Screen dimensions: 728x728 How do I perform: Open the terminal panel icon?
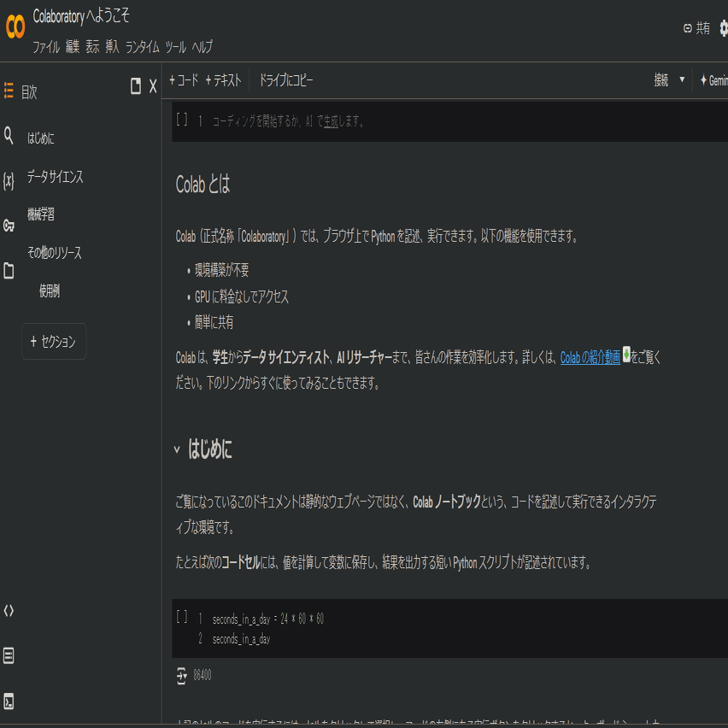coord(9,702)
